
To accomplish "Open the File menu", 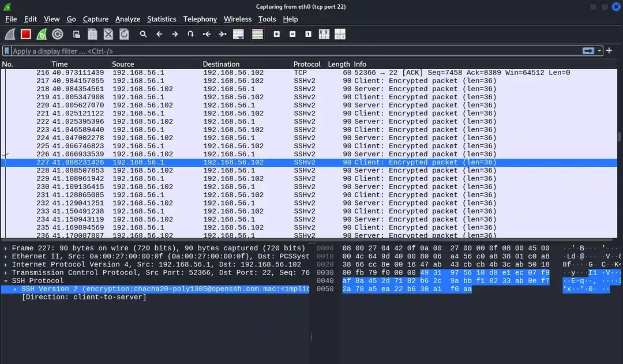I will point(11,19).
